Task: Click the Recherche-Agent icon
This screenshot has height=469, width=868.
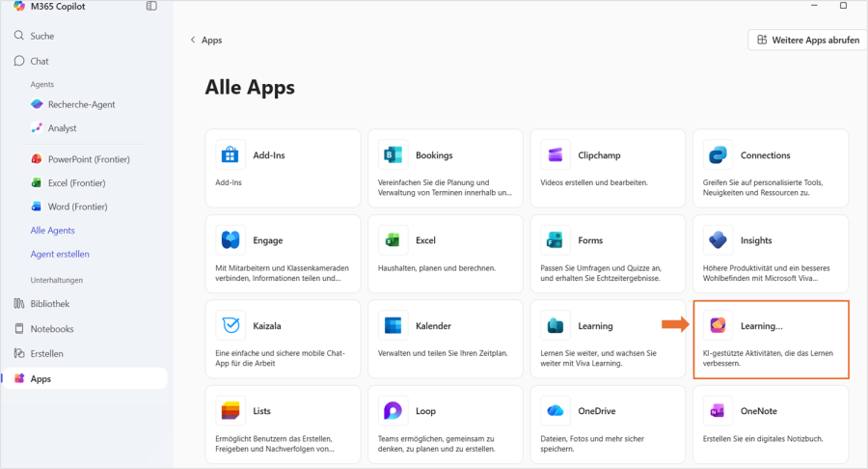Action: 37,104
